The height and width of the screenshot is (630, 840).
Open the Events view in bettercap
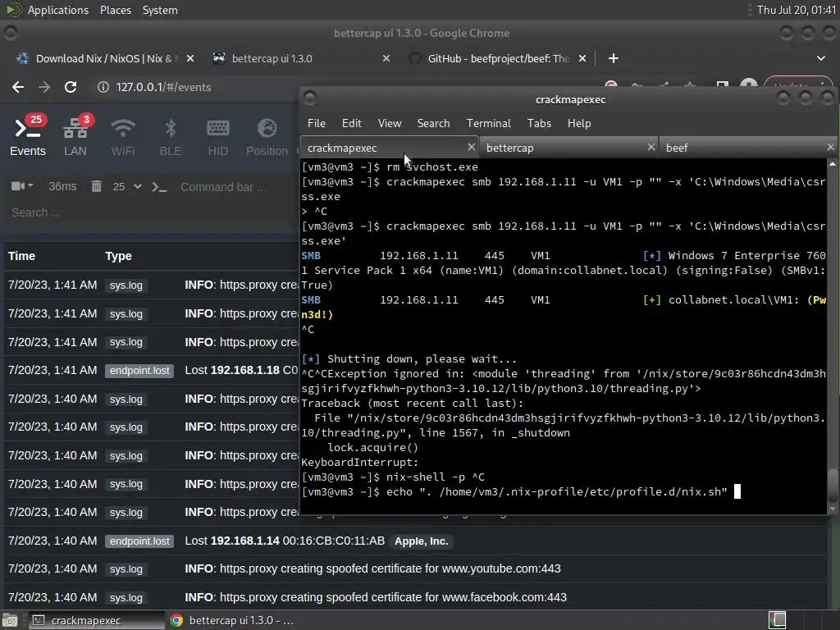(x=27, y=137)
